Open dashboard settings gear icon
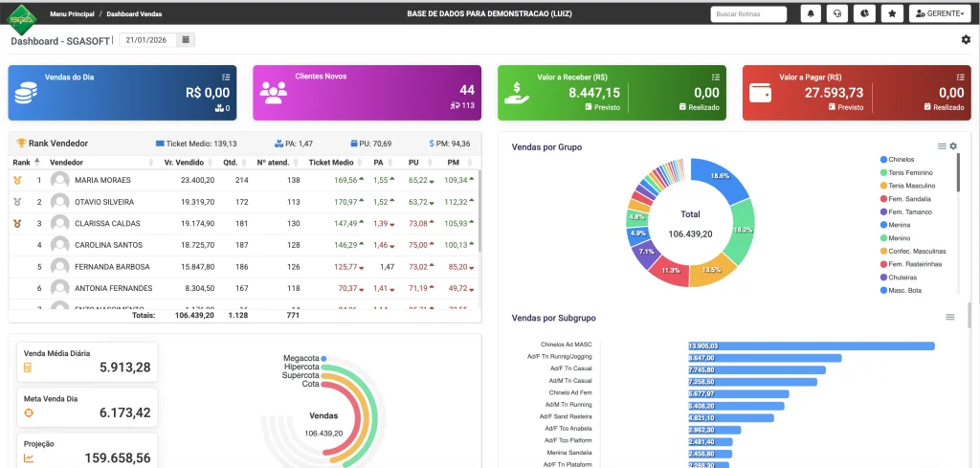 tap(966, 39)
